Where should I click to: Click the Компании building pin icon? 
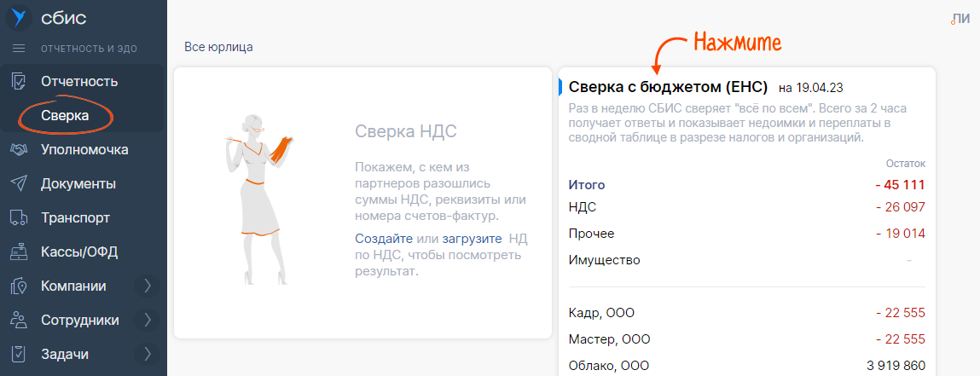[19, 286]
